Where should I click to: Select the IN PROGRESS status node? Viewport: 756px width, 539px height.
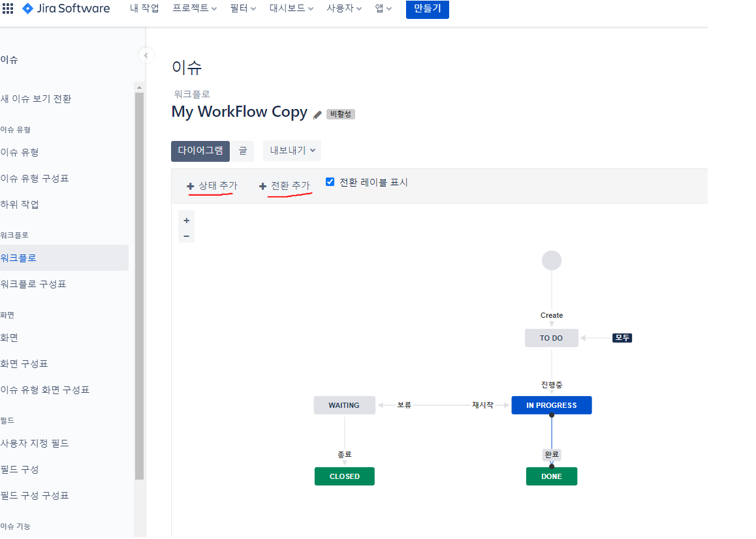pyautogui.click(x=552, y=405)
